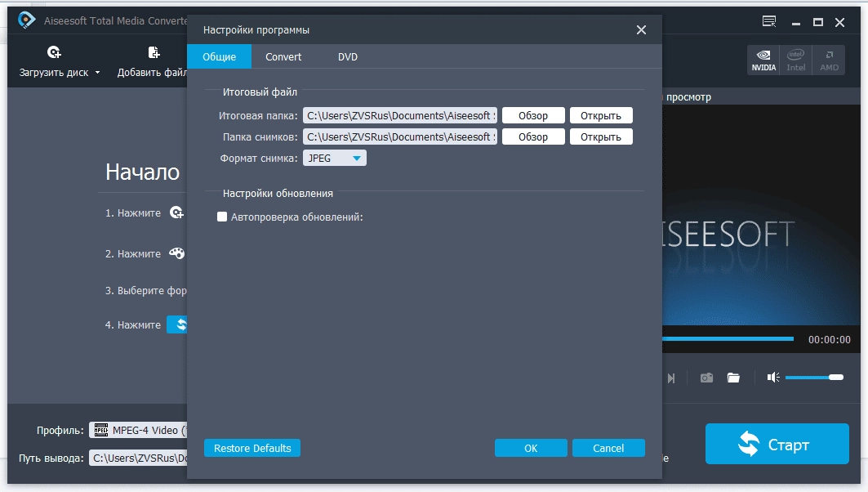This screenshot has width=868, height=492.
Task: Click Открыть for Итоговая папка
Action: point(601,115)
